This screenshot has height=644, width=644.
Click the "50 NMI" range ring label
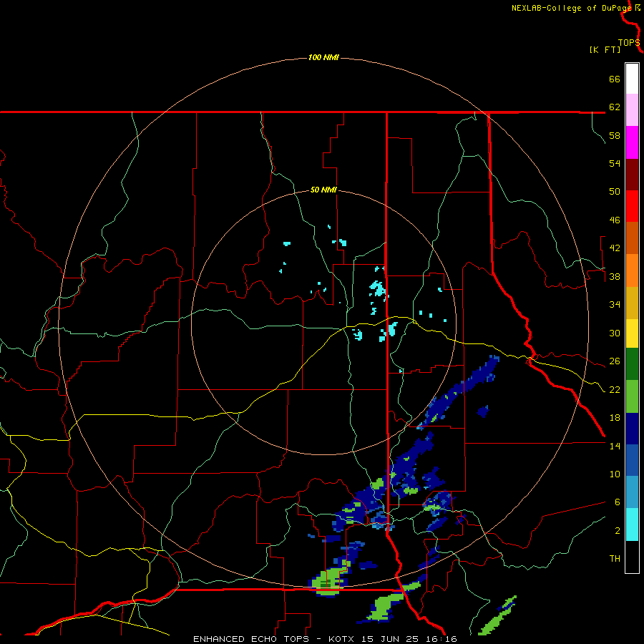click(323, 190)
